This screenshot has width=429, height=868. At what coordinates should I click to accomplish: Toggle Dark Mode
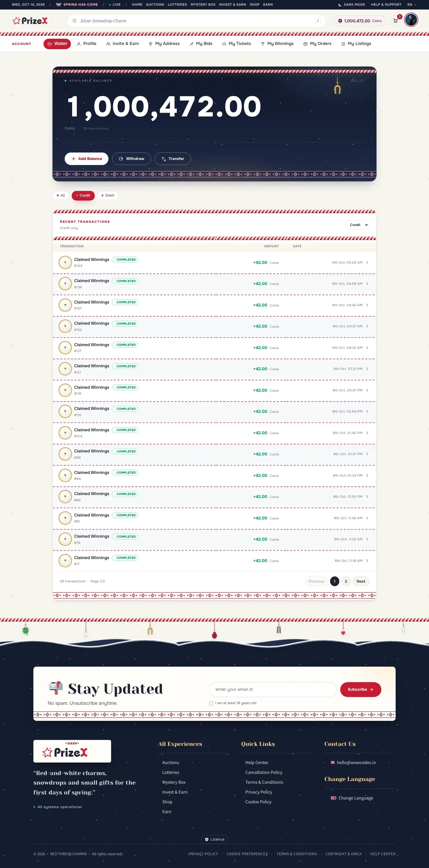pyautogui.click(x=352, y=5)
